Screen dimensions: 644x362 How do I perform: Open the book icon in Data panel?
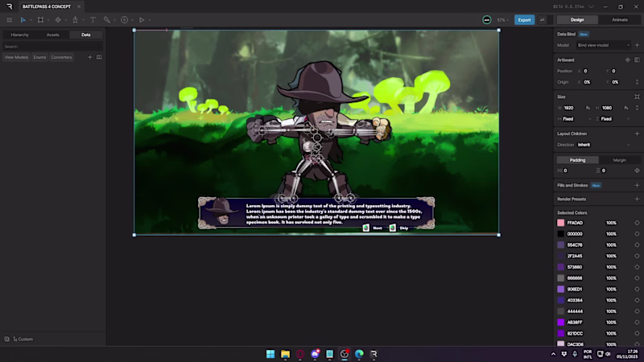tap(99, 57)
